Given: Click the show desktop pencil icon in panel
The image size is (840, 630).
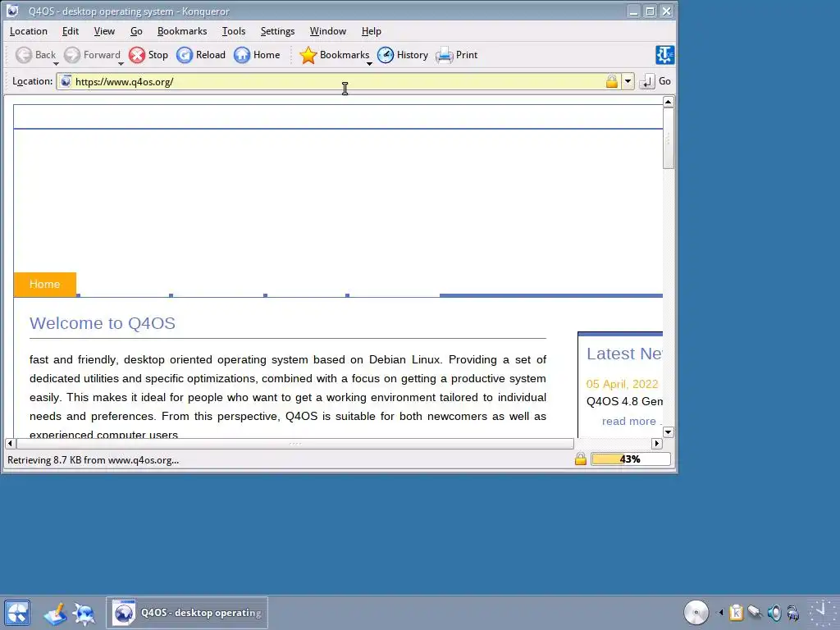Looking at the screenshot, I should [x=55, y=614].
